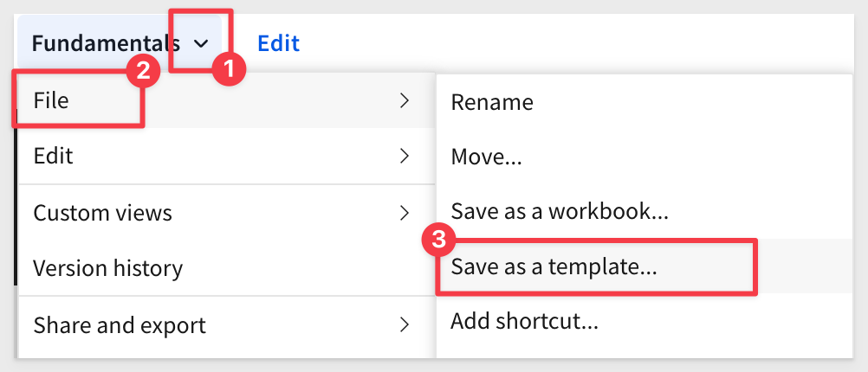The image size is (868, 372).
Task: Select Save as a template...
Action: pos(645,267)
